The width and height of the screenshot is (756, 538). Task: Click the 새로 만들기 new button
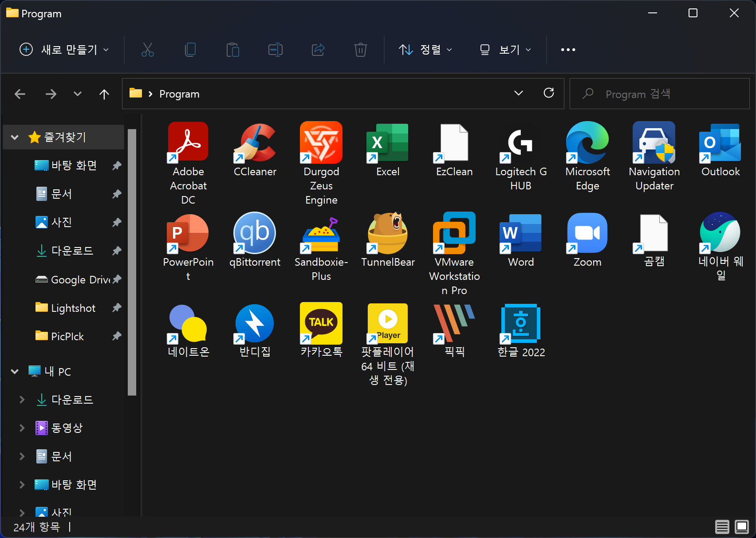[x=64, y=50]
